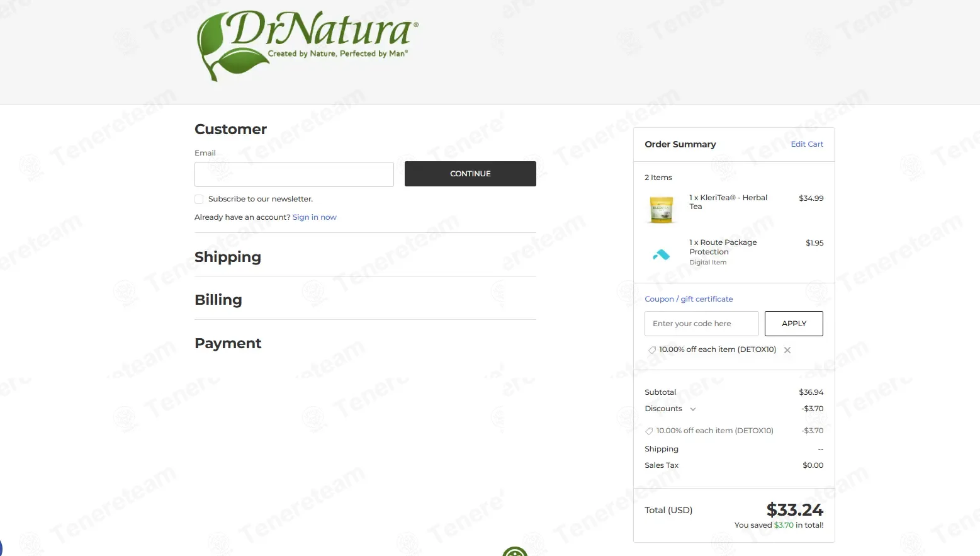Click the $34.99 item price
This screenshot has width=980, height=556.
pyautogui.click(x=811, y=198)
